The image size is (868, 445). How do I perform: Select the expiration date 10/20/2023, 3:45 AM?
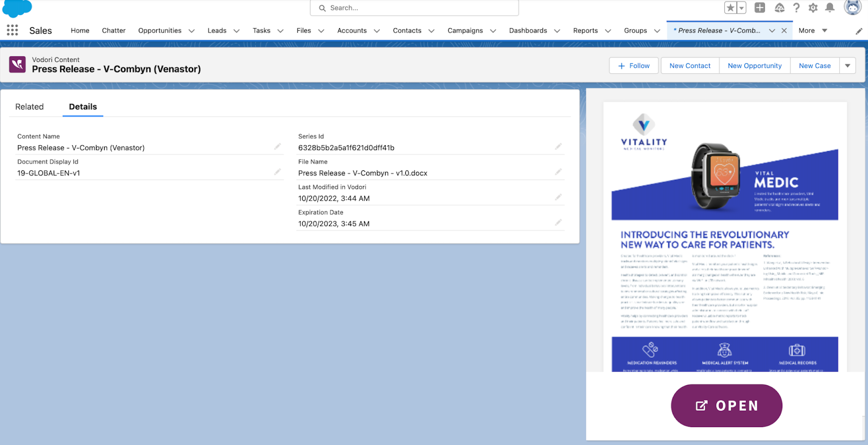point(334,223)
